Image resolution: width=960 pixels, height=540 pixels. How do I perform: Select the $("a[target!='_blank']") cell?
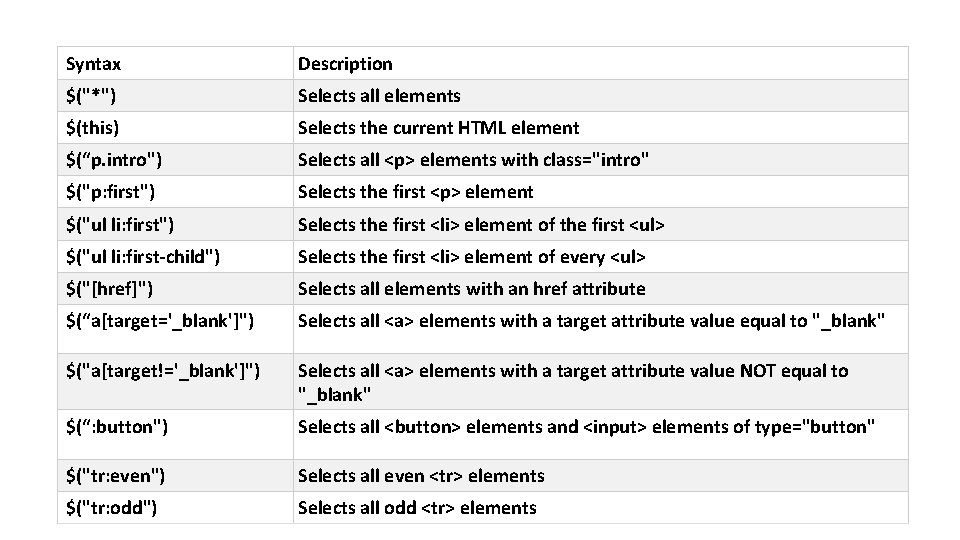[x=162, y=371]
